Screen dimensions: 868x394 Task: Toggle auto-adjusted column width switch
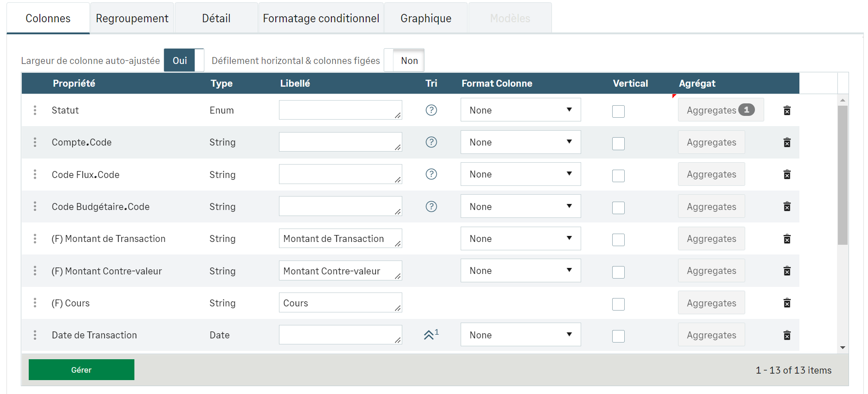[184, 60]
